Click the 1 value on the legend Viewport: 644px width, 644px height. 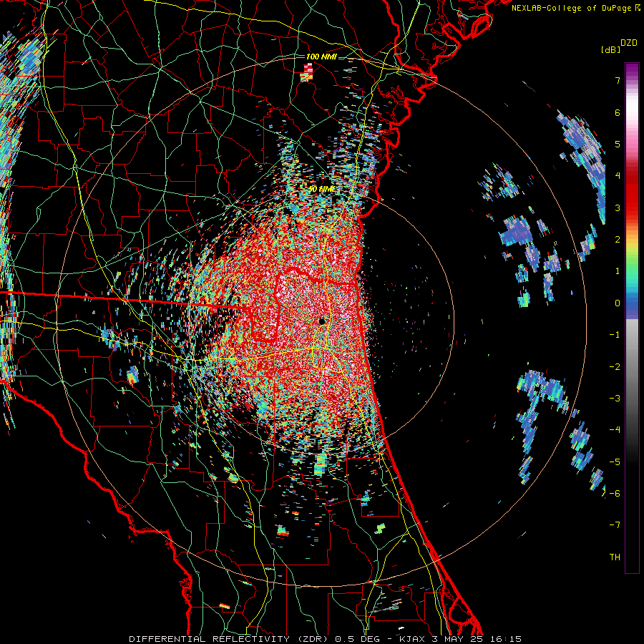618,271
